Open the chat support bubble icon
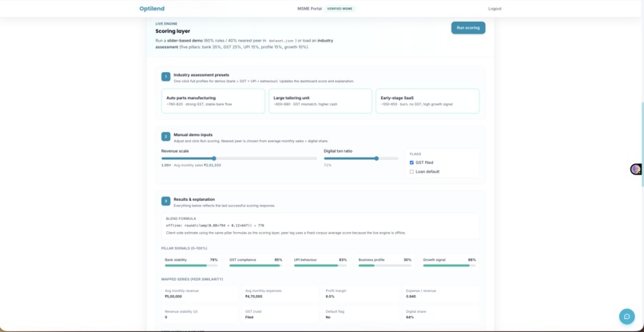The width and height of the screenshot is (644, 332). 626,316
